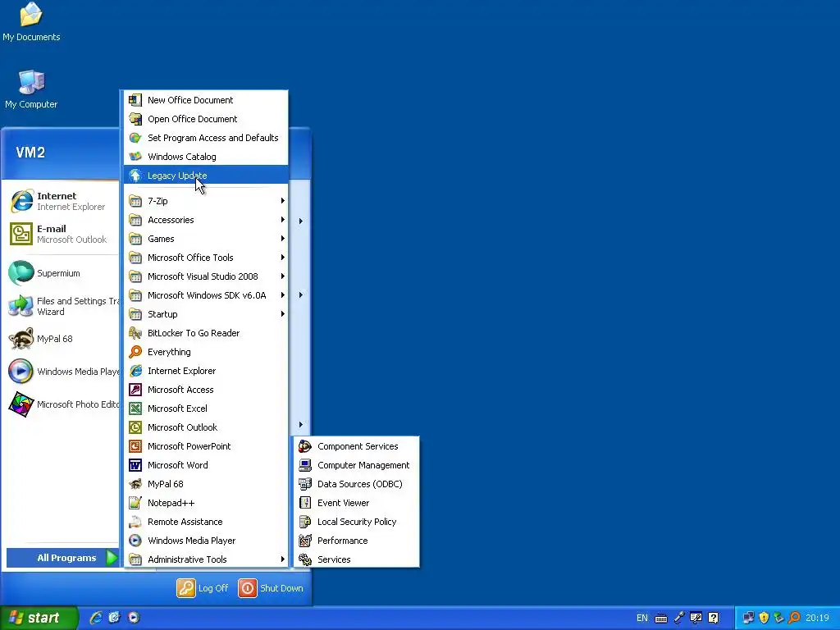Launch Notepad++

pos(206,503)
